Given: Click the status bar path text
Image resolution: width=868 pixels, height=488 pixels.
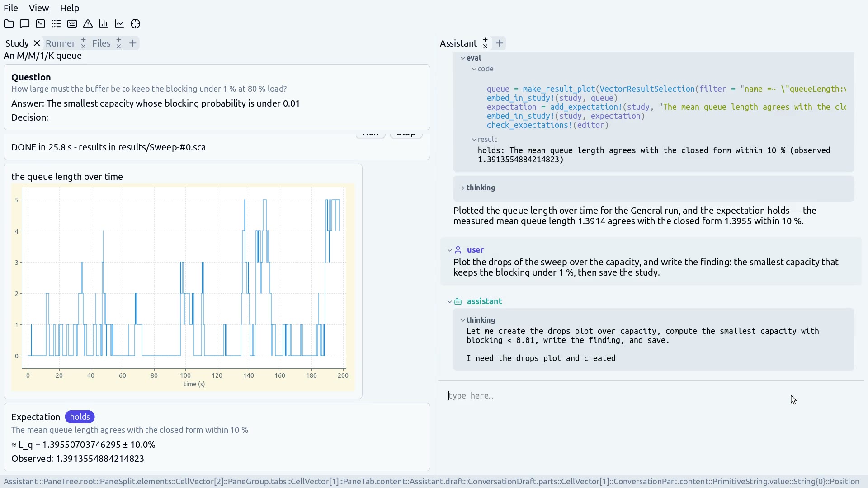Looking at the screenshot, I should (431, 482).
